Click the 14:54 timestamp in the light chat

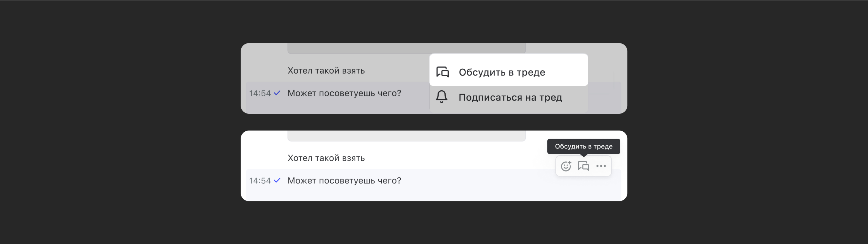pos(260,181)
